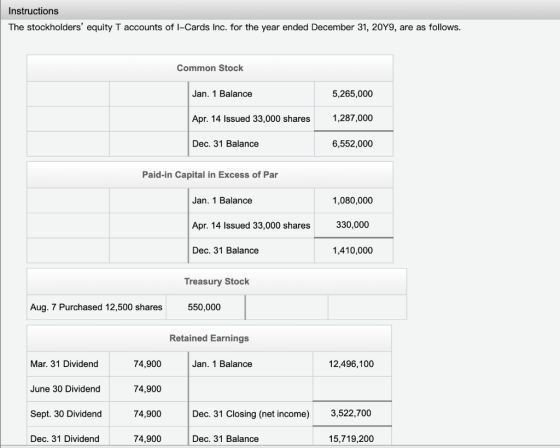The image size is (560, 448).
Task: Click the 74,900 amount for June 30 Dividend
Action: click(148, 389)
